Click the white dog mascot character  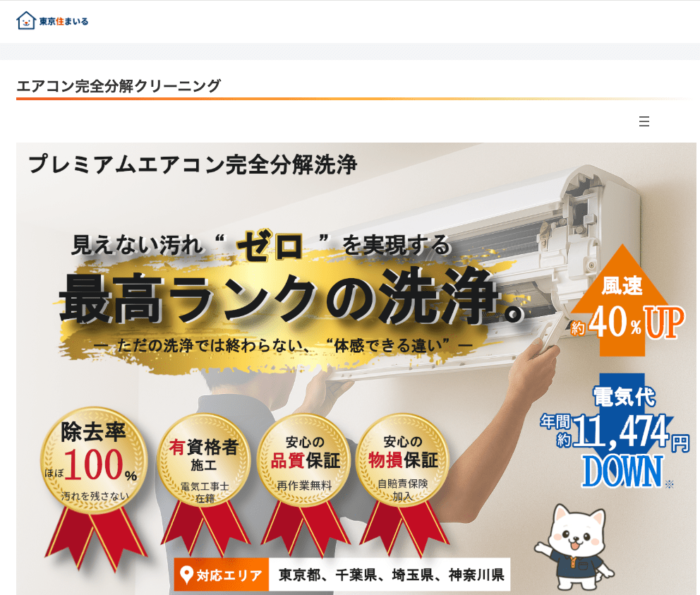pyautogui.click(x=574, y=547)
